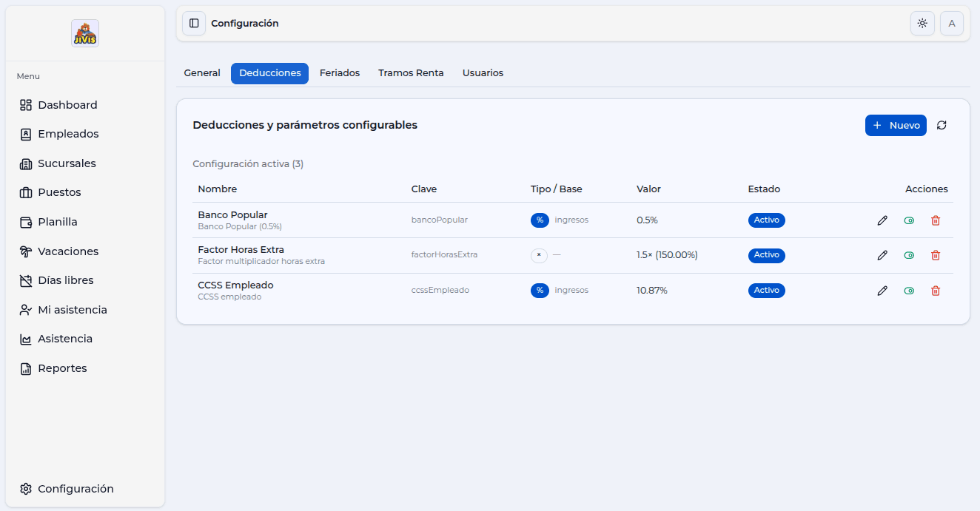Click the Valor column header
The width and height of the screenshot is (980, 511).
(x=648, y=189)
